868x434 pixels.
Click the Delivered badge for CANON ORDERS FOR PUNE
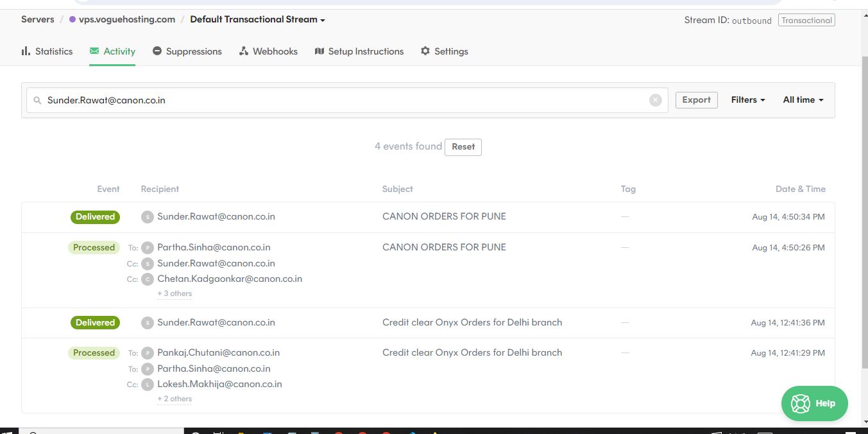pos(95,217)
